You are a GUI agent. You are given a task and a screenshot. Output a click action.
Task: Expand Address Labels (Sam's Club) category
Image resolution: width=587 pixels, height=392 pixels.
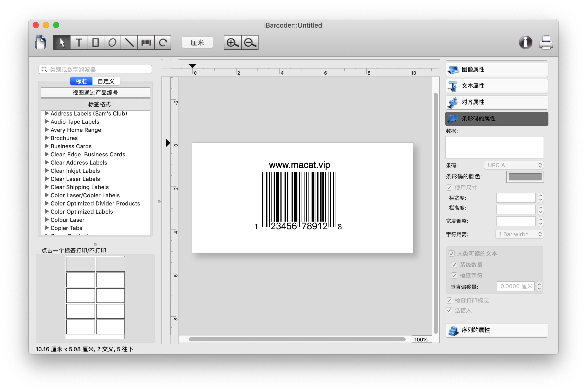coord(47,113)
